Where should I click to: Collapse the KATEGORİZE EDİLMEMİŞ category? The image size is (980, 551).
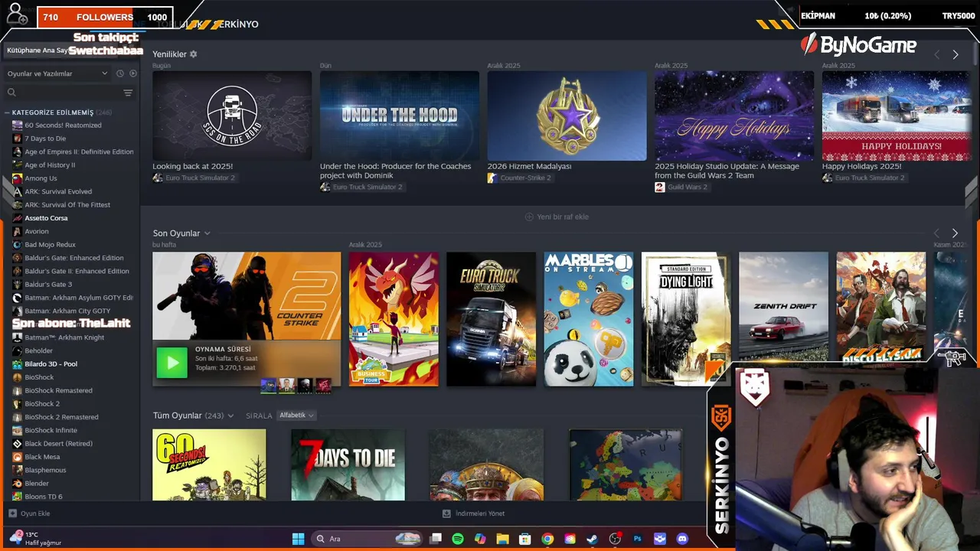7,112
